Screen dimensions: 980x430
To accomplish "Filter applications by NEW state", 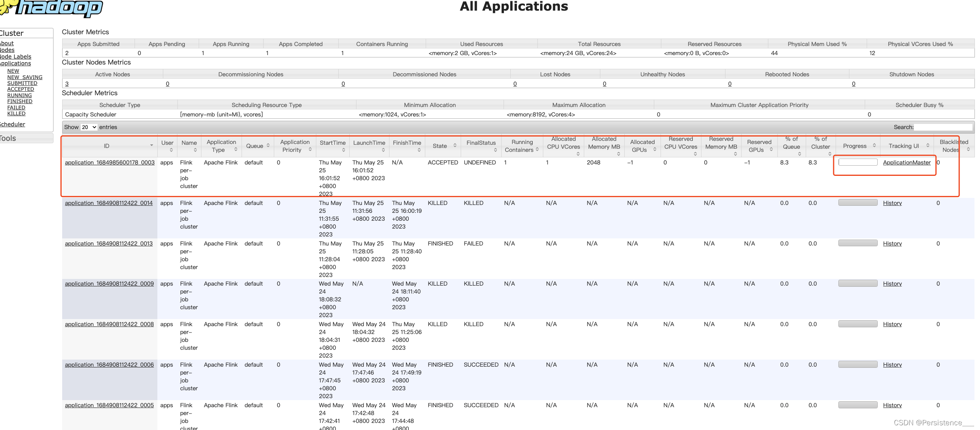I will point(13,71).
